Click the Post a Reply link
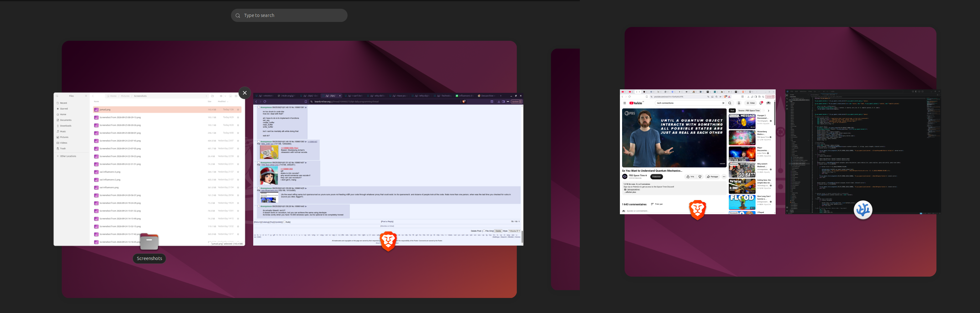 pos(387,222)
